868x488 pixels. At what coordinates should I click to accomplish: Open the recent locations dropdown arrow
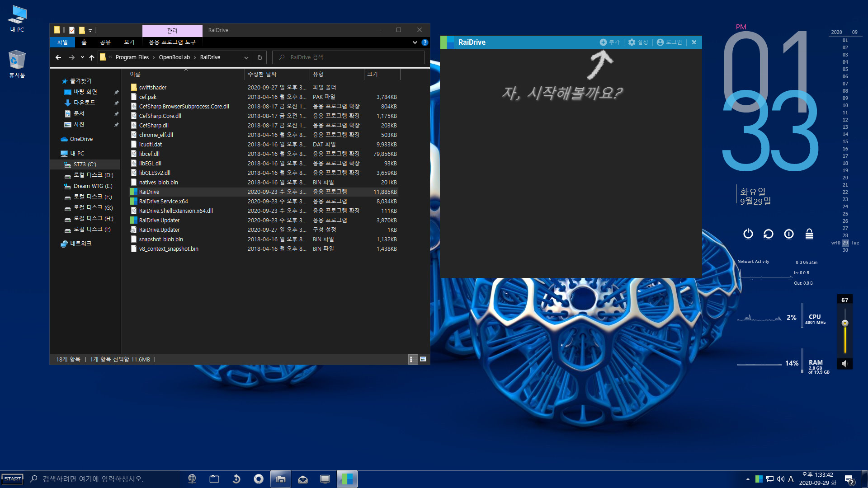tap(82, 57)
